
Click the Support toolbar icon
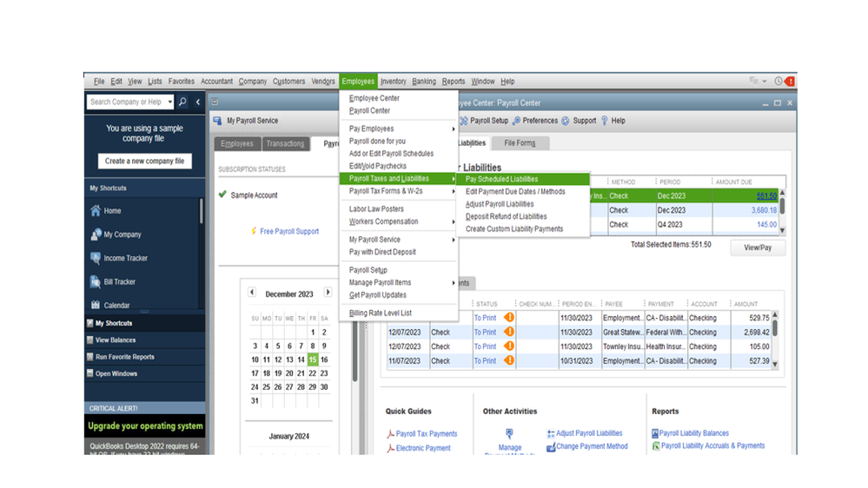point(566,121)
